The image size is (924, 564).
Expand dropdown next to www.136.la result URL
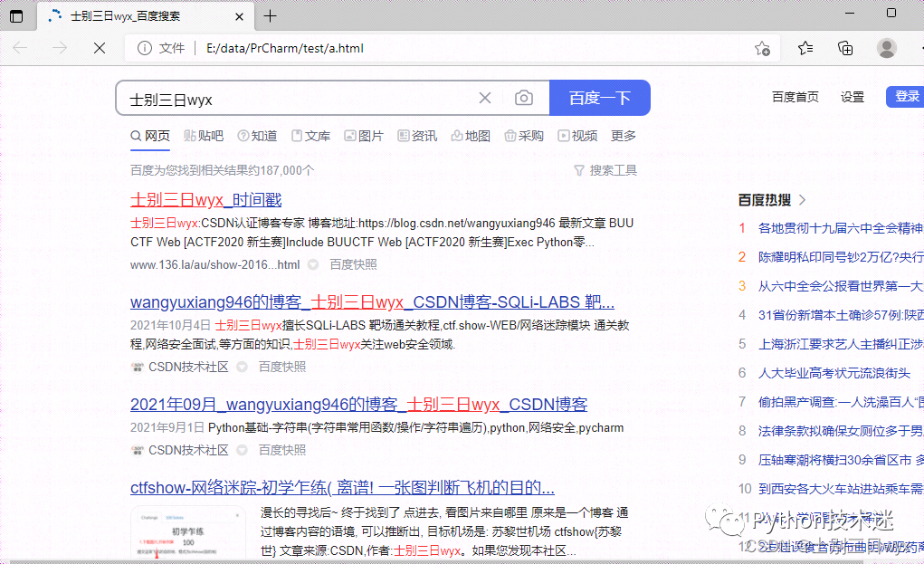tap(313, 264)
